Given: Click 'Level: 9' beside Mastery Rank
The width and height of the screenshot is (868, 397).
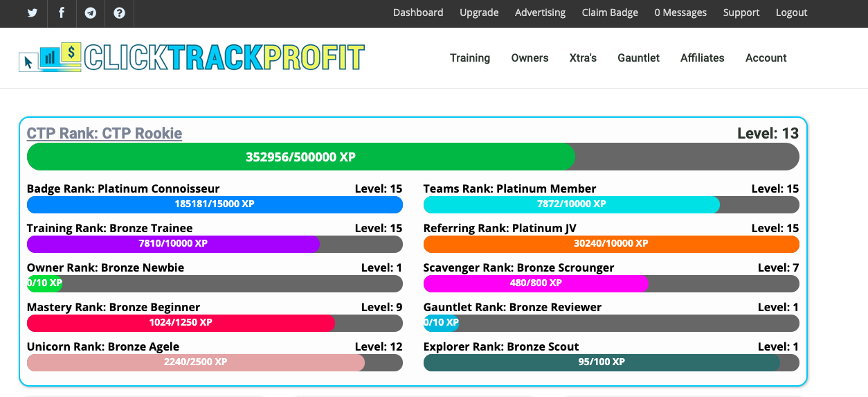Looking at the screenshot, I should point(382,307).
